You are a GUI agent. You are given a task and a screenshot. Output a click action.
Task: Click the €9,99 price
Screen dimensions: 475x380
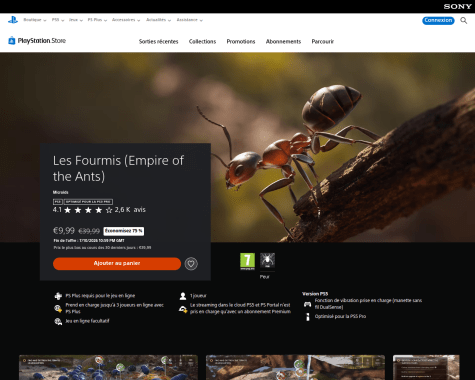point(64,231)
